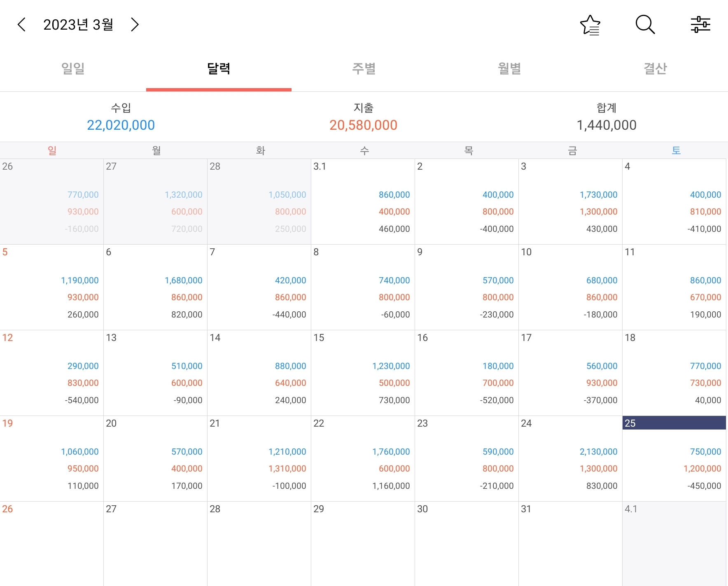Click income 1,190,000 on day 5
The height and width of the screenshot is (586, 728).
80,280
